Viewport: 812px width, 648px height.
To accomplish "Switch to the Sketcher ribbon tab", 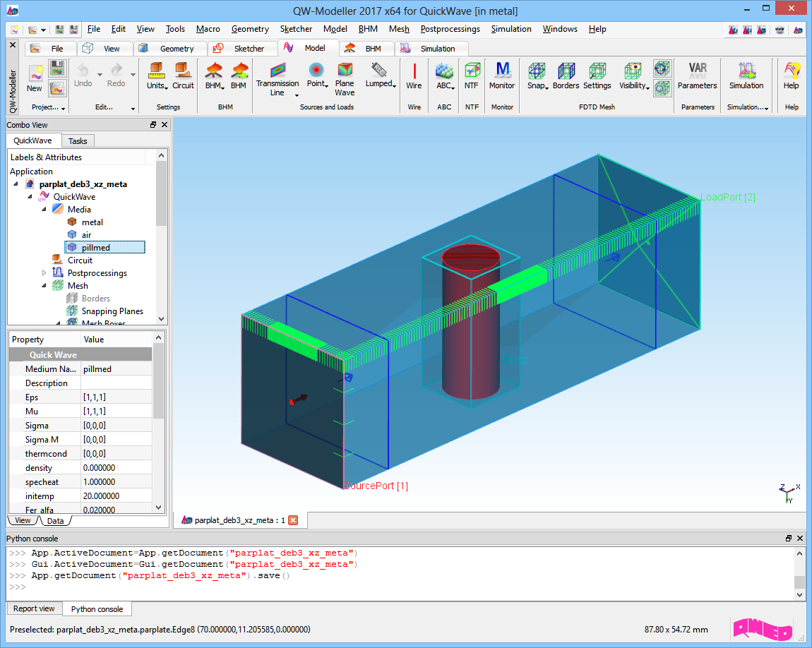I will click(242, 48).
